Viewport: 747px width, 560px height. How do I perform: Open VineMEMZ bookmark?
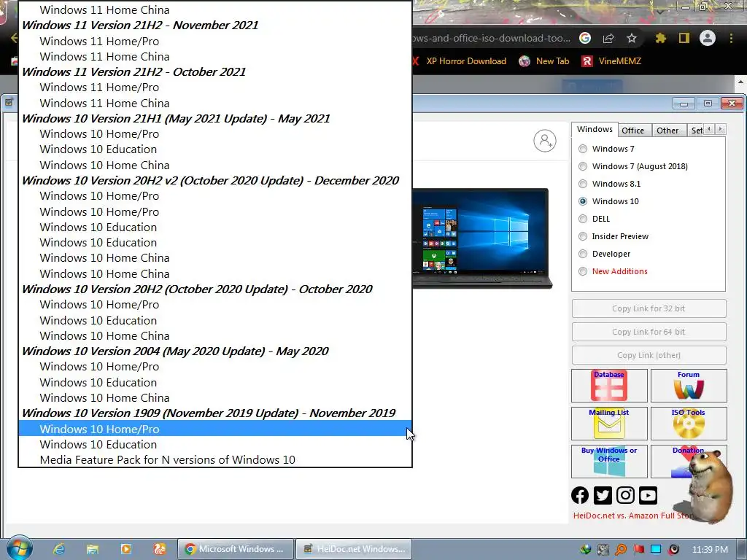pyautogui.click(x=611, y=61)
